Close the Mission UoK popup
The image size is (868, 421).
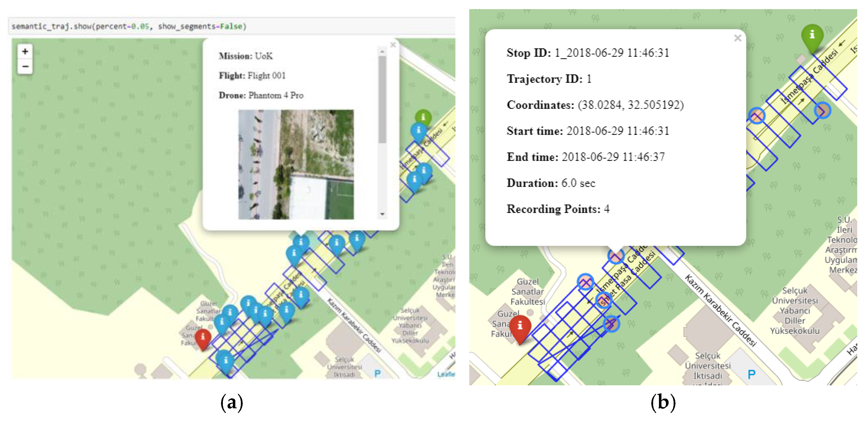coord(393,45)
